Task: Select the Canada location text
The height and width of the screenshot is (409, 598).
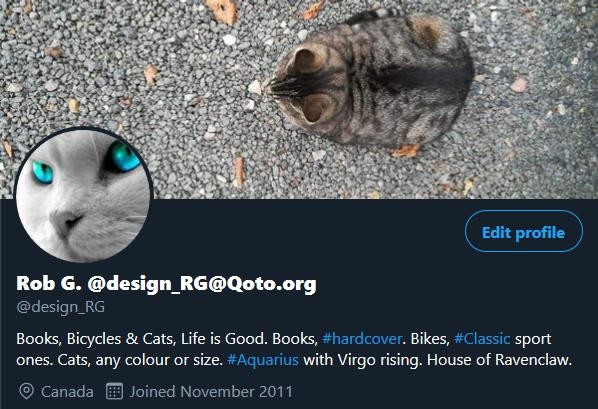Action: click(x=67, y=392)
